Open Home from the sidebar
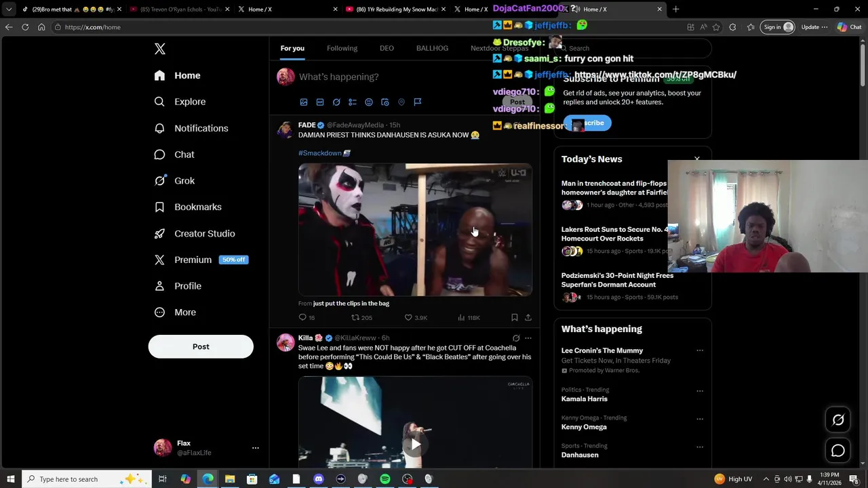The image size is (868, 488). pyautogui.click(x=177, y=75)
